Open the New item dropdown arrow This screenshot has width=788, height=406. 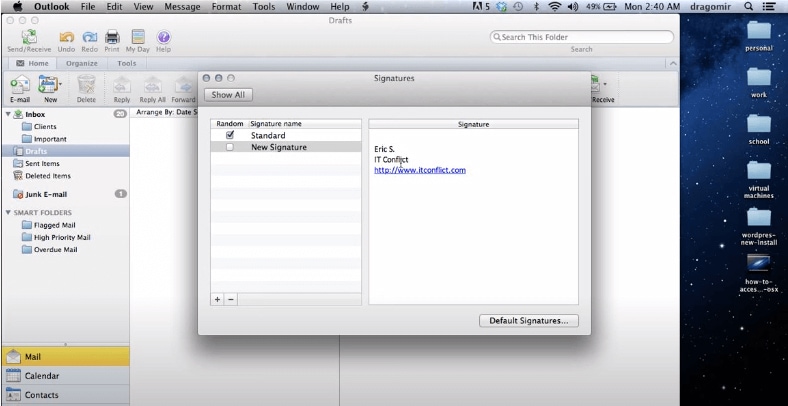(x=60, y=83)
